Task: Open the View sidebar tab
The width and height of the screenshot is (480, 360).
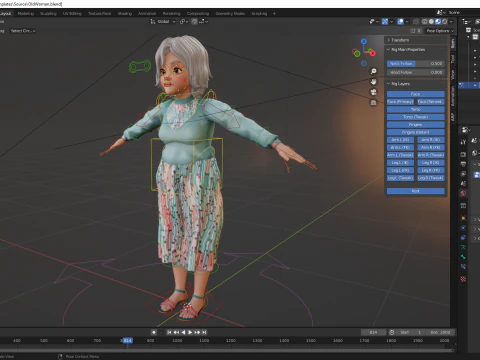Action: pyautogui.click(x=453, y=75)
